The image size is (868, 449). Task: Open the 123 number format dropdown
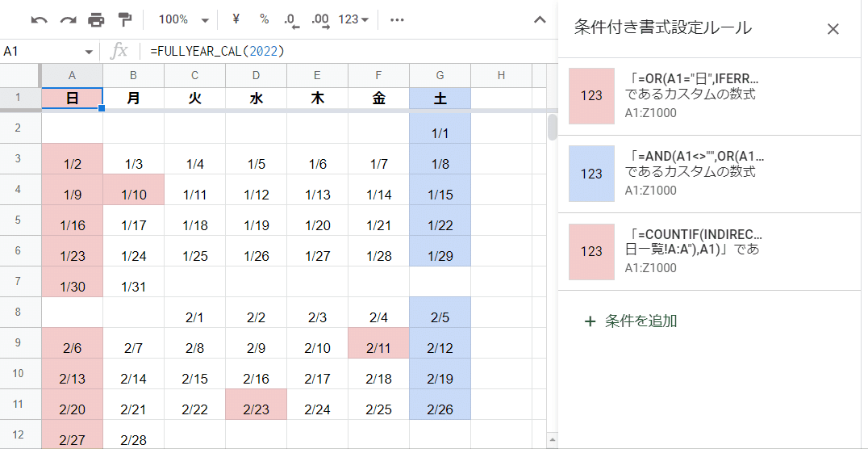(353, 19)
